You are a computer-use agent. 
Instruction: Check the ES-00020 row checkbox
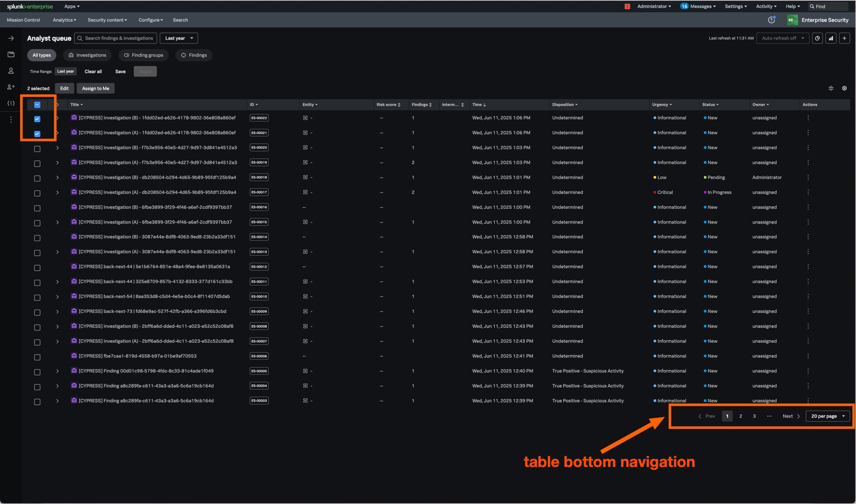pos(37,149)
